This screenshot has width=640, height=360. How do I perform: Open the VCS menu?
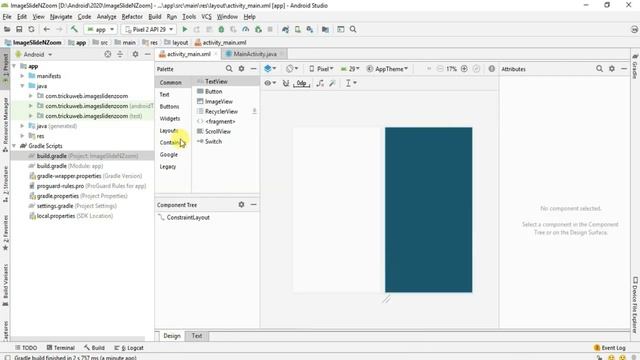pos(207,17)
